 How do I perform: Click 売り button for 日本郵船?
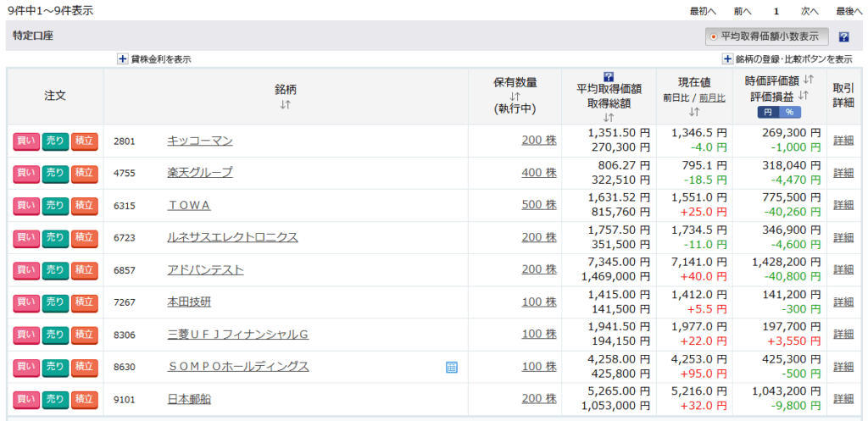pyautogui.click(x=55, y=401)
